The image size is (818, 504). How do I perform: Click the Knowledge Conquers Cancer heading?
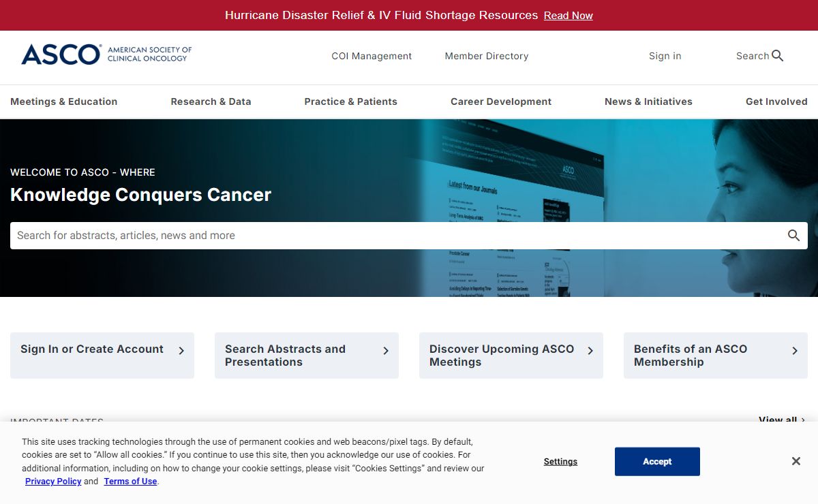click(140, 195)
